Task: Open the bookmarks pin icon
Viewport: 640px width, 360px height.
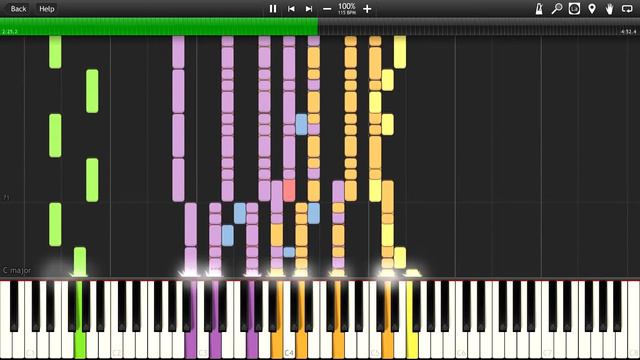Action: tap(592, 9)
